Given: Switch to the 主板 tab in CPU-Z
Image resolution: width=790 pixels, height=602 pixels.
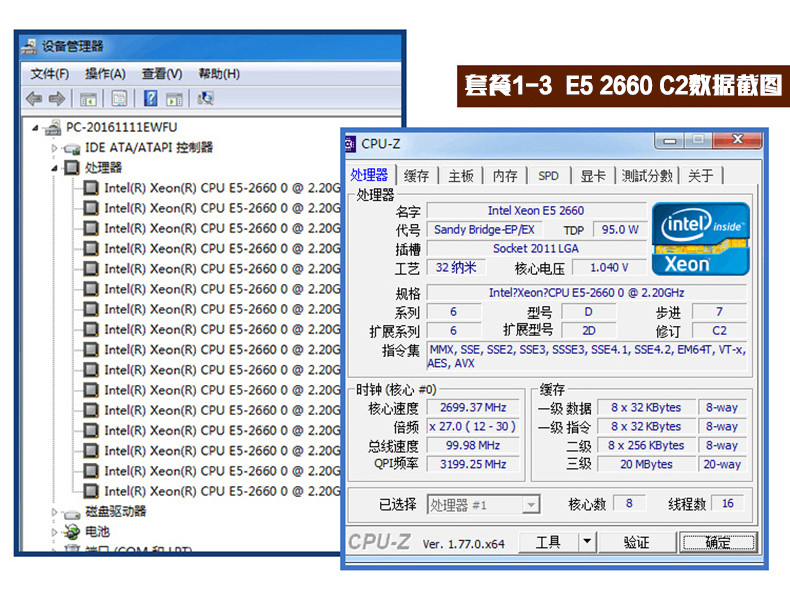Looking at the screenshot, I should point(460,176).
